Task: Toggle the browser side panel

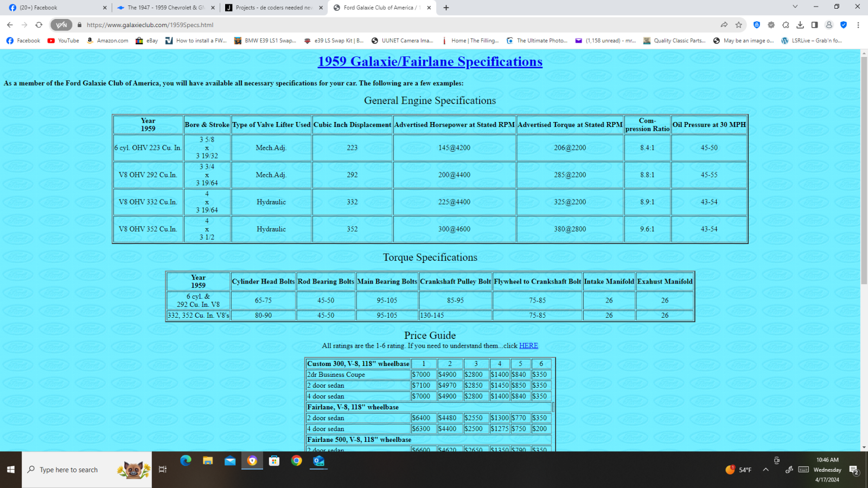Action: 814,25
